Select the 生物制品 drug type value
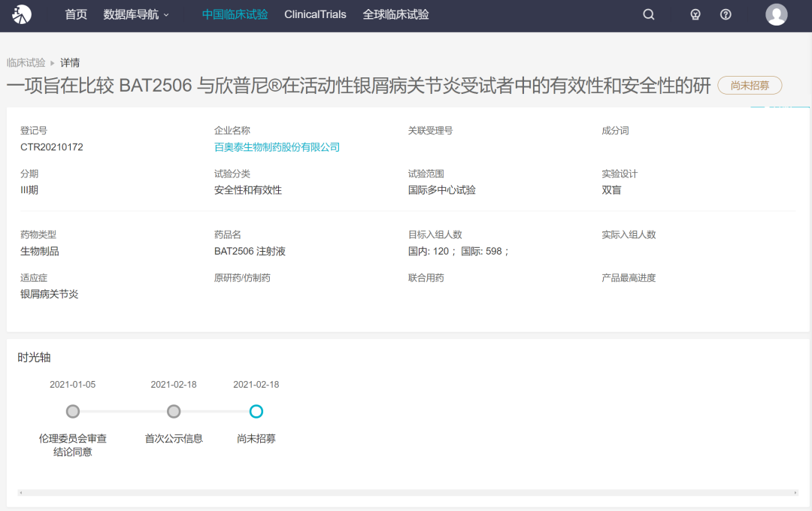The height and width of the screenshot is (511, 812). coord(39,251)
